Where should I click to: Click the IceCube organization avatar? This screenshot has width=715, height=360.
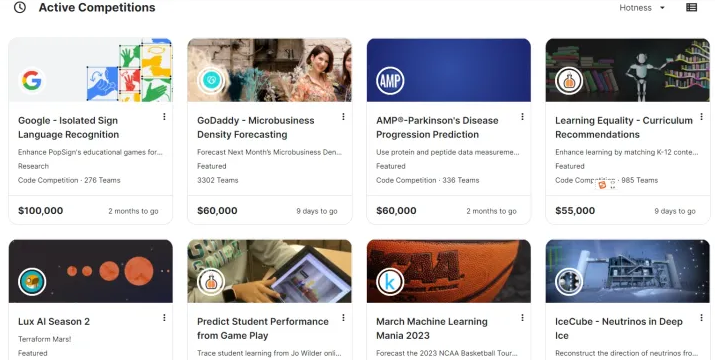[x=569, y=282]
